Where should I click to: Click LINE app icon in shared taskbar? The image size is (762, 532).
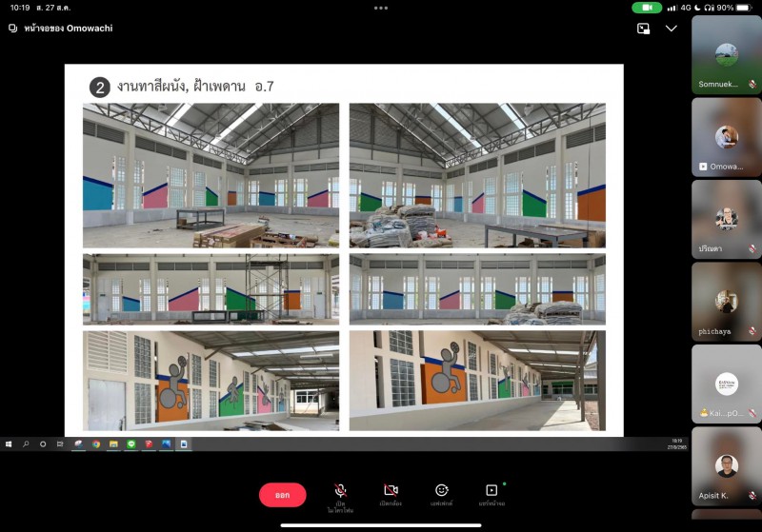point(131,444)
